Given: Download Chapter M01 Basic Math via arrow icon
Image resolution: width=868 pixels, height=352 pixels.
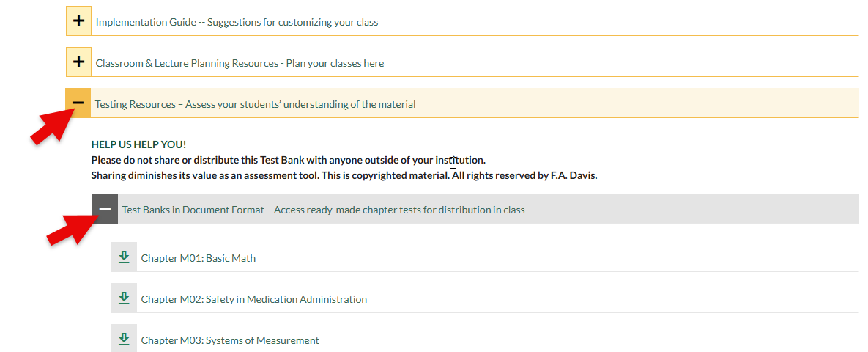Looking at the screenshot, I should click(124, 257).
